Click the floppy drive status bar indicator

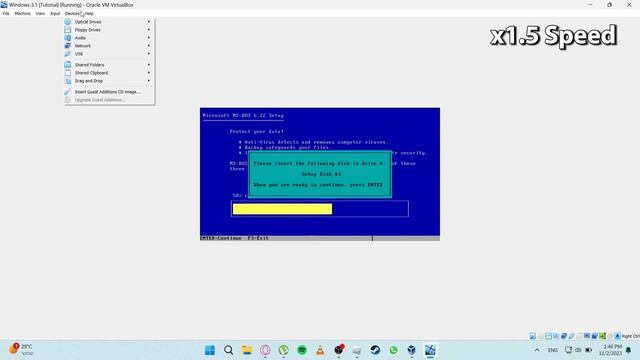point(549,336)
